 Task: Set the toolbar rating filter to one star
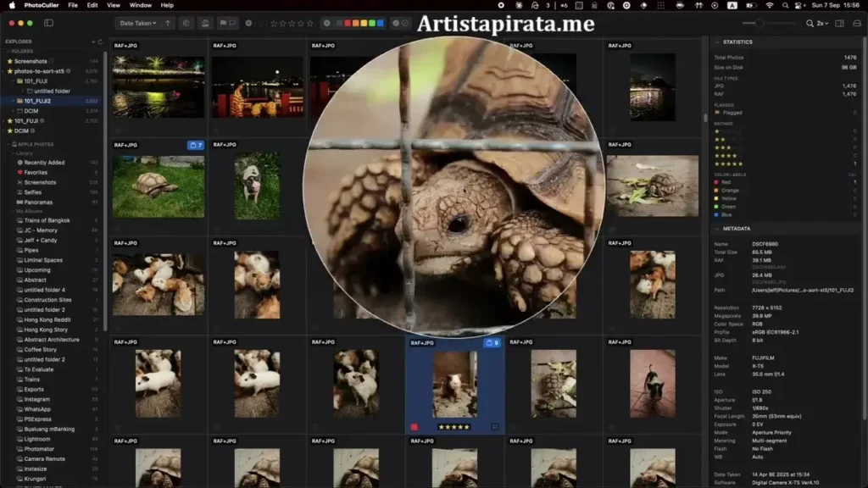click(x=274, y=23)
